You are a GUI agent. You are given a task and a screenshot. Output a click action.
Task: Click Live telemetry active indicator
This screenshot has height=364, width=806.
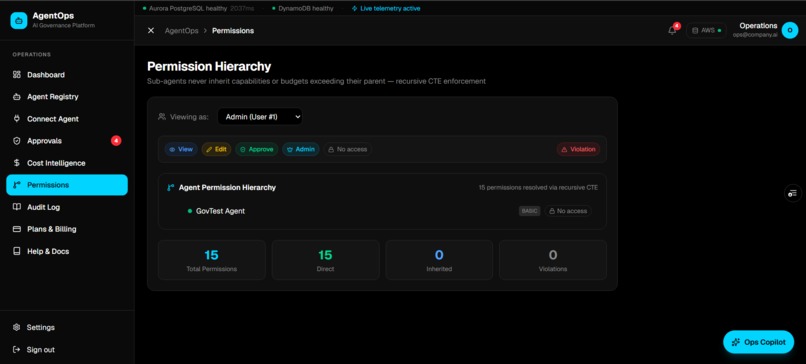pos(386,8)
